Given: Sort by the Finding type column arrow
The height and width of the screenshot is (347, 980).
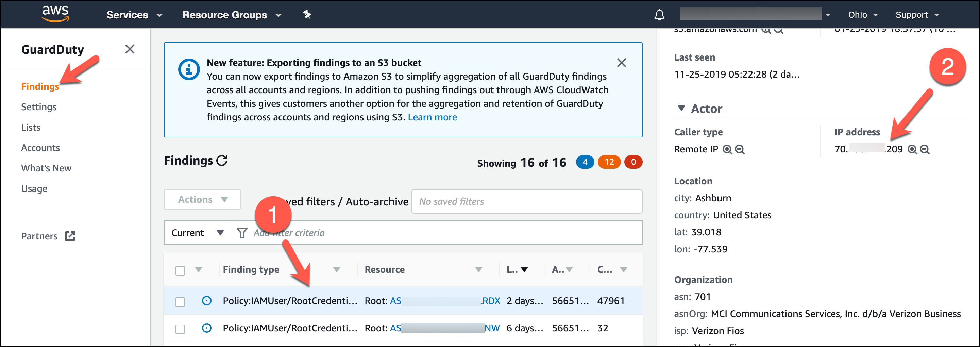Looking at the screenshot, I should point(336,270).
